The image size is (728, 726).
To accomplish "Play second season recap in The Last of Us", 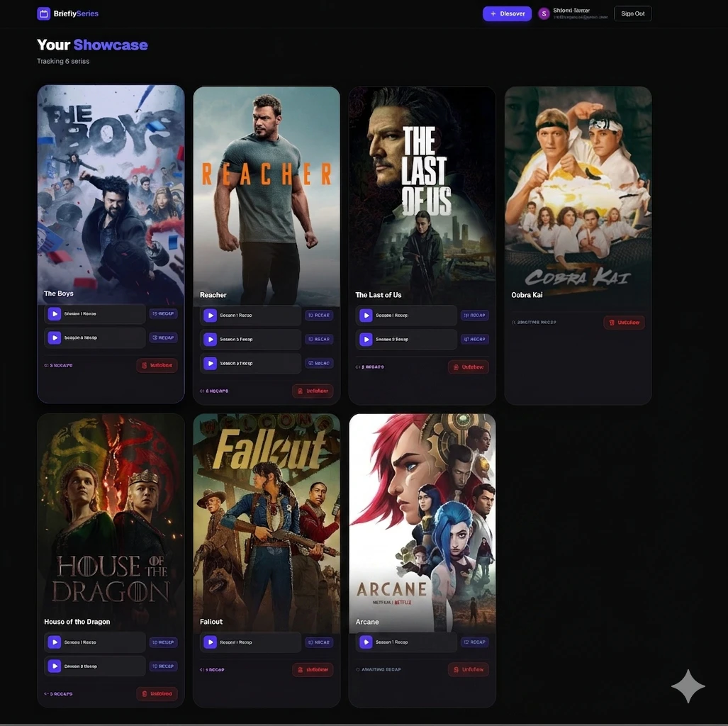I will 366,339.
